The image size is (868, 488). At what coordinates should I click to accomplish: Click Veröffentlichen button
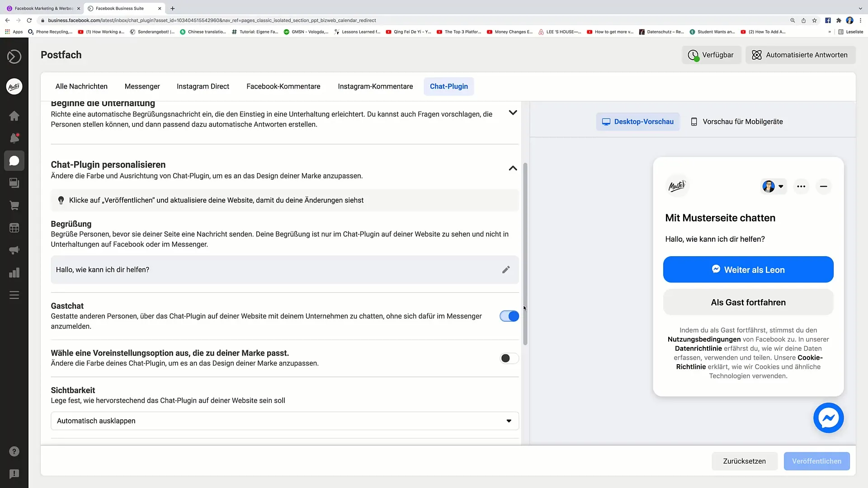(816, 461)
